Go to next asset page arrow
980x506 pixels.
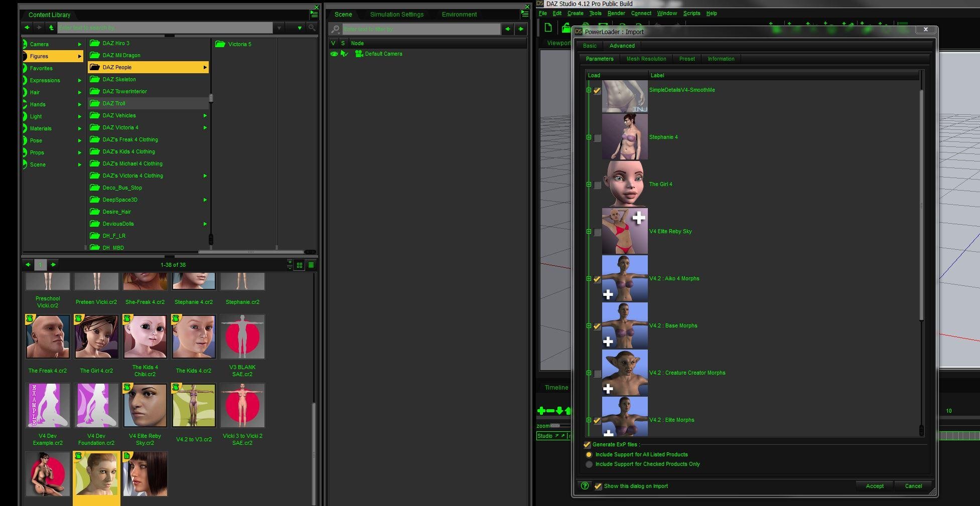pos(53,264)
